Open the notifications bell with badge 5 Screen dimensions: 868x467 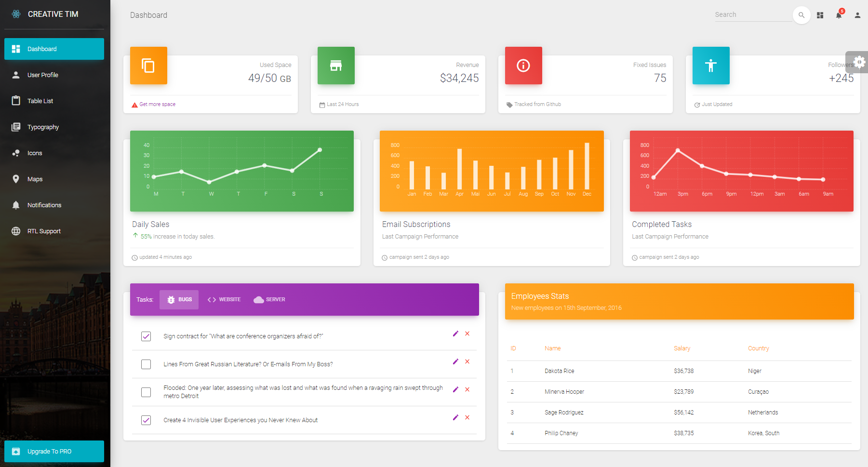pyautogui.click(x=839, y=15)
